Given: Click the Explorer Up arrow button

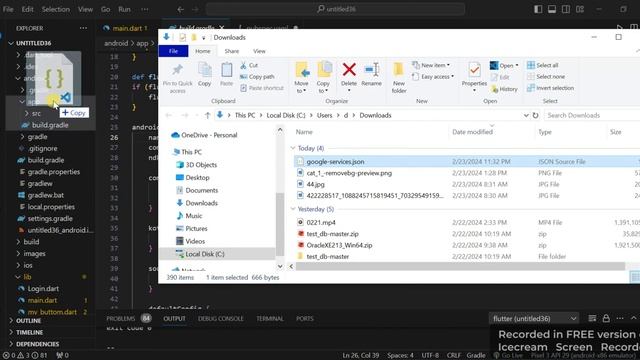Looking at the screenshot, I should pyautogui.click(x=207, y=116).
